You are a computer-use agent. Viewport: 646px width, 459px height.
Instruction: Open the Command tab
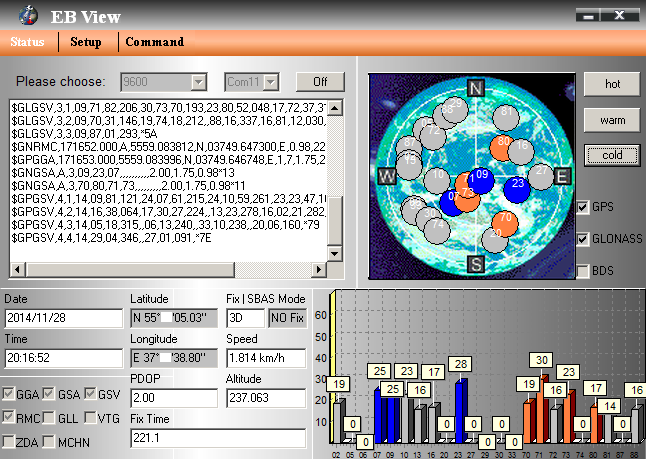(155, 42)
